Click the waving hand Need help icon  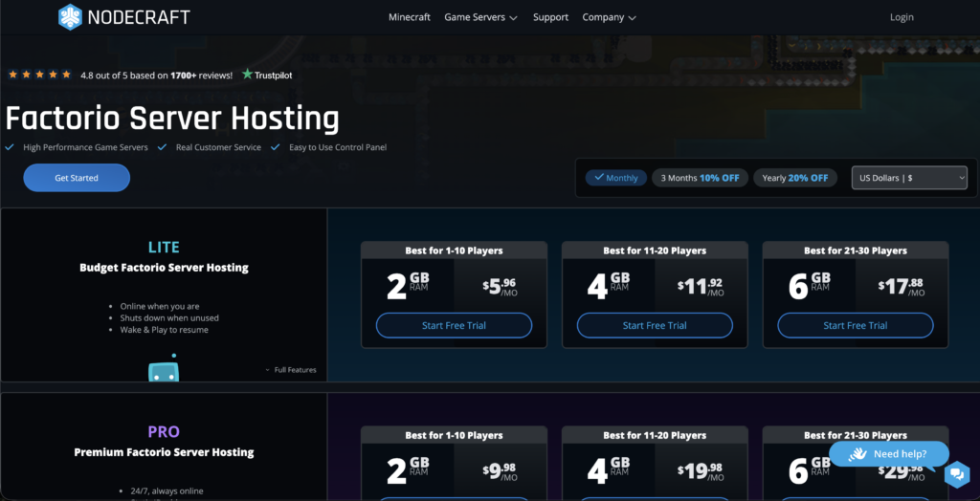tap(857, 454)
